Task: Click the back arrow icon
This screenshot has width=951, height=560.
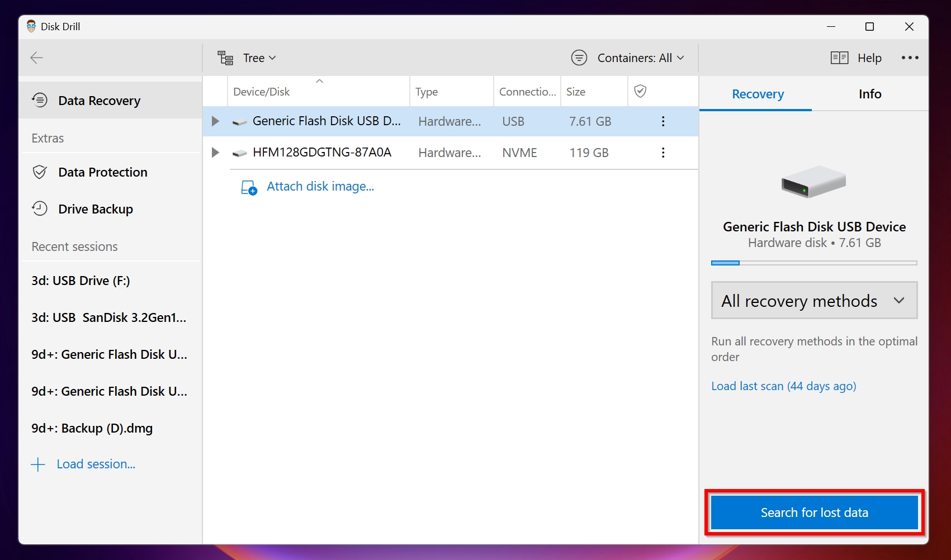Action: click(37, 58)
